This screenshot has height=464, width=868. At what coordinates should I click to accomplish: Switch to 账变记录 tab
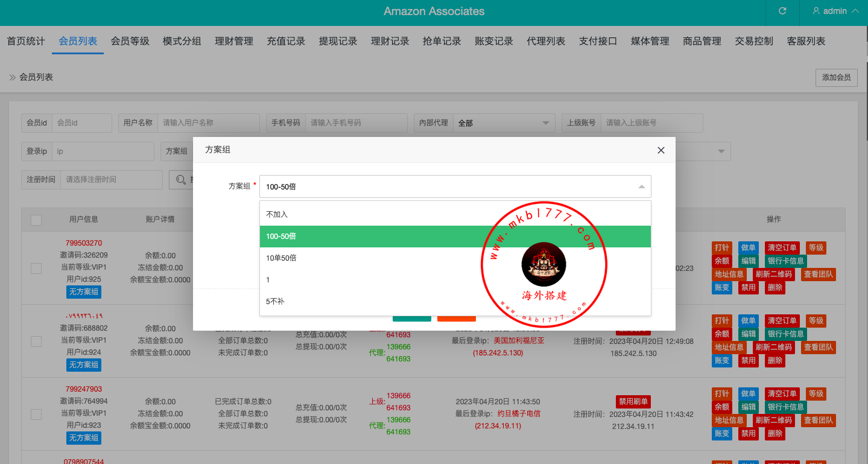point(494,41)
